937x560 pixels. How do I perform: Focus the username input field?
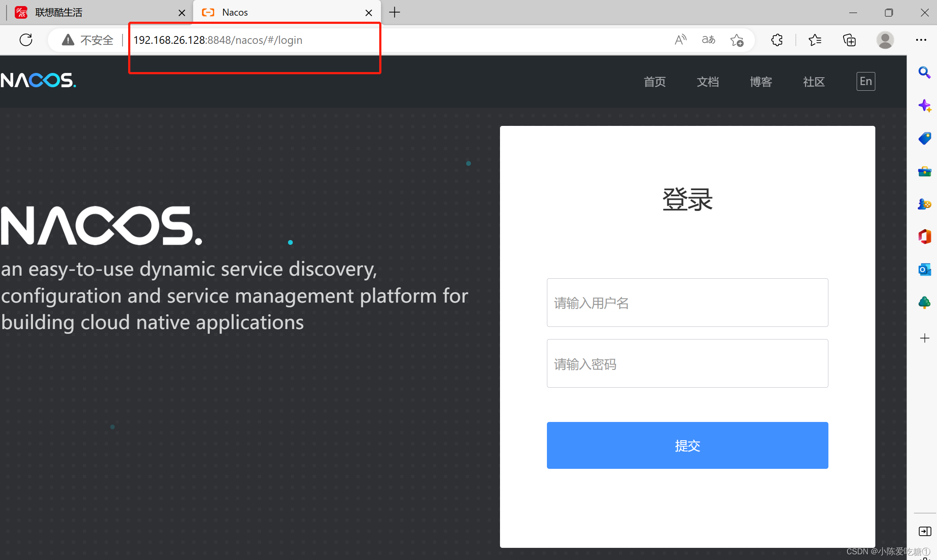[687, 303]
